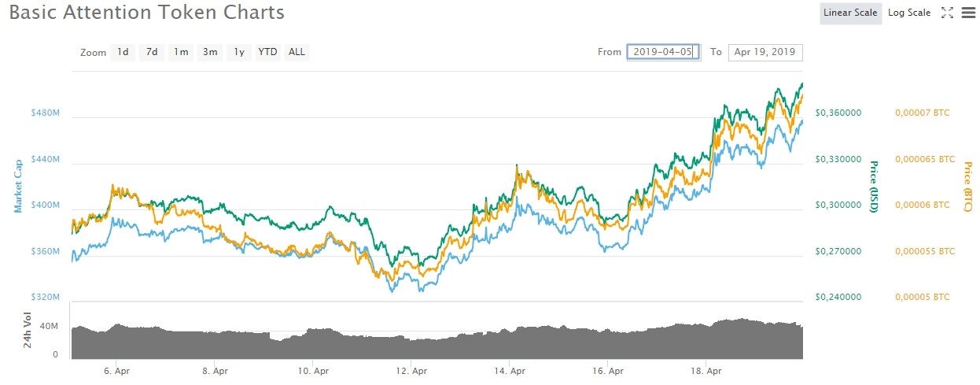The width and height of the screenshot is (980, 385).
Task: Switch chart to Log Scale
Action: pyautogui.click(x=909, y=13)
